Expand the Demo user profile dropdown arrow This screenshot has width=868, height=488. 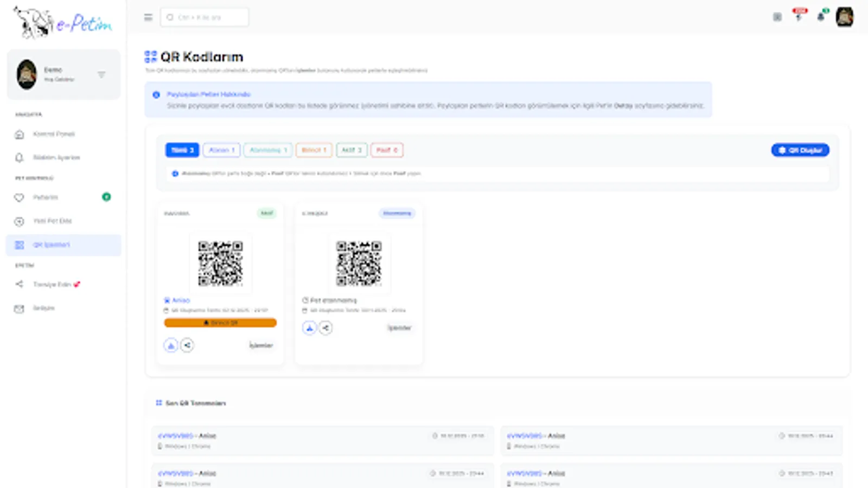click(101, 75)
